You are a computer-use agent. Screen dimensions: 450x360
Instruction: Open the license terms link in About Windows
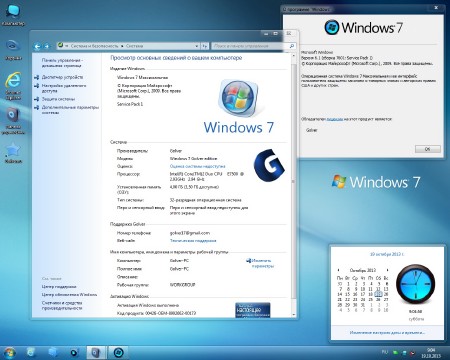[x=335, y=119]
